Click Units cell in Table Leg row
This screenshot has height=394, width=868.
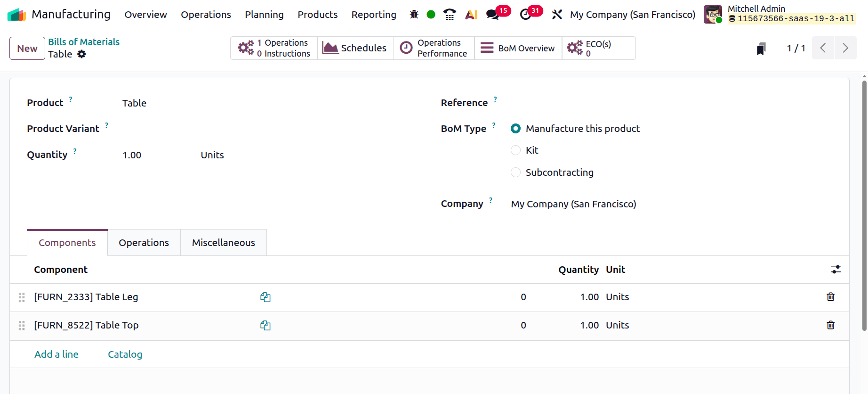click(618, 297)
